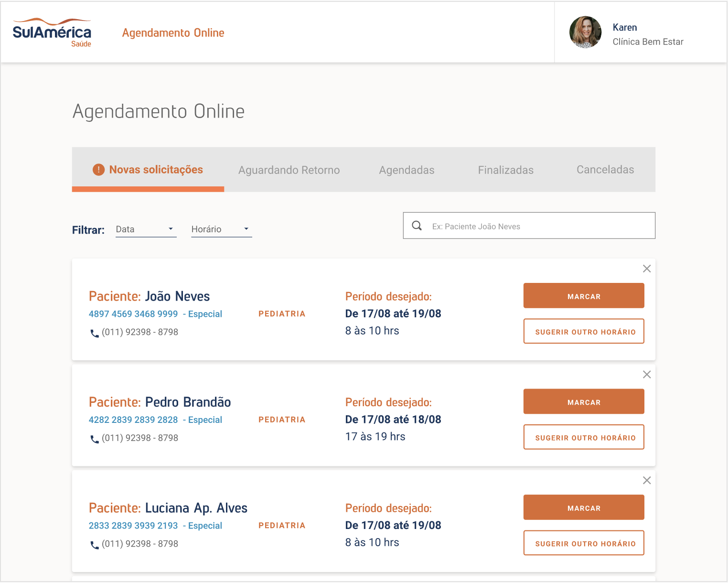View the Canceladas tab
Screen dimensions: 728x583
(605, 170)
